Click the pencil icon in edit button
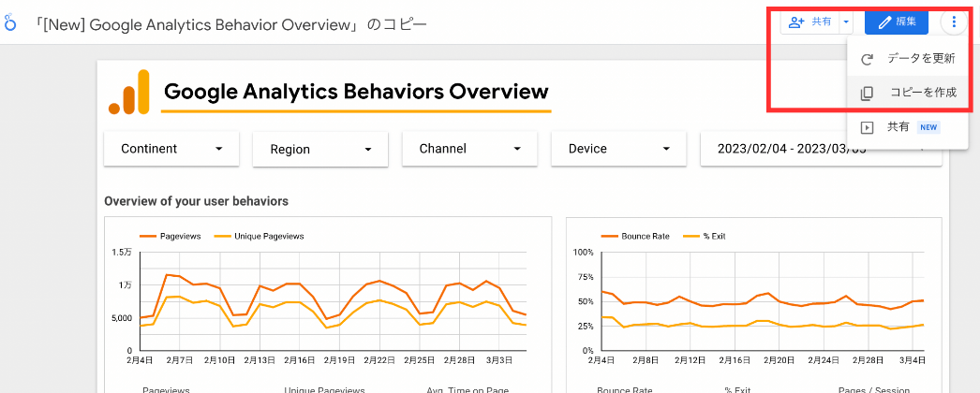 click(883, 22)
